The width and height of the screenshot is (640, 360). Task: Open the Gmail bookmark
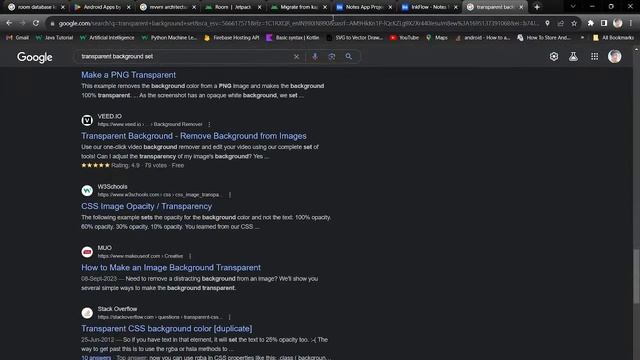click(18, 38)
